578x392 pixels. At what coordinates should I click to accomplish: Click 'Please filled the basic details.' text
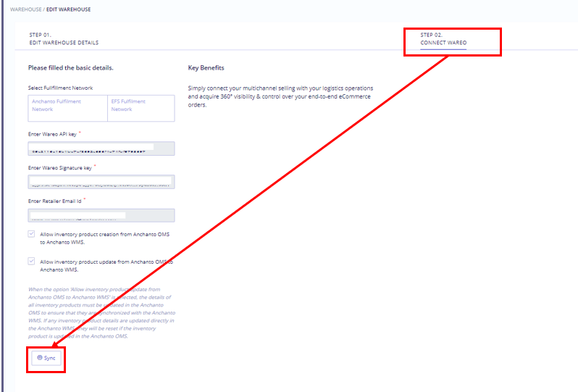point(71,68)
